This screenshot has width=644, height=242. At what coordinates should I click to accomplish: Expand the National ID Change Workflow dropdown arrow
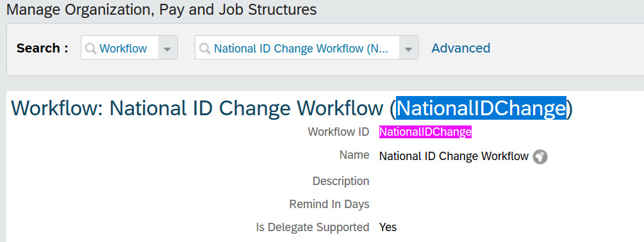(408, 49)
